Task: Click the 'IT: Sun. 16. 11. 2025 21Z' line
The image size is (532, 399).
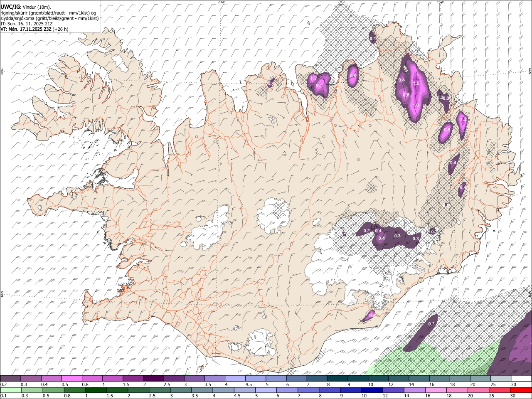Action: pos(26,24)
